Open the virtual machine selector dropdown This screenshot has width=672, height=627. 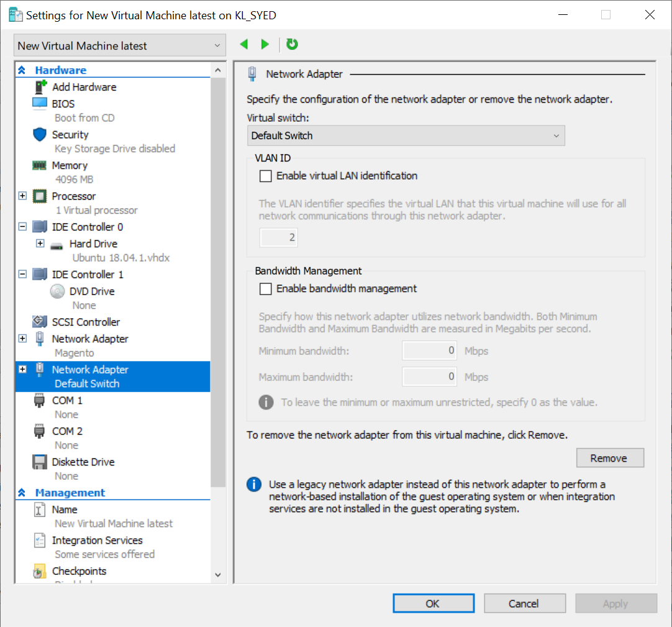pyautogui.click(x=120, y=46)
